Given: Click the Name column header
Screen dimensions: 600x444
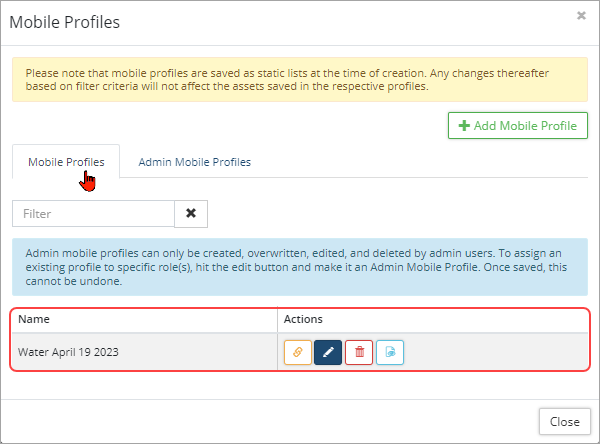Looking at the screenshot, I should pyautogui.click(x=34, y=319).
